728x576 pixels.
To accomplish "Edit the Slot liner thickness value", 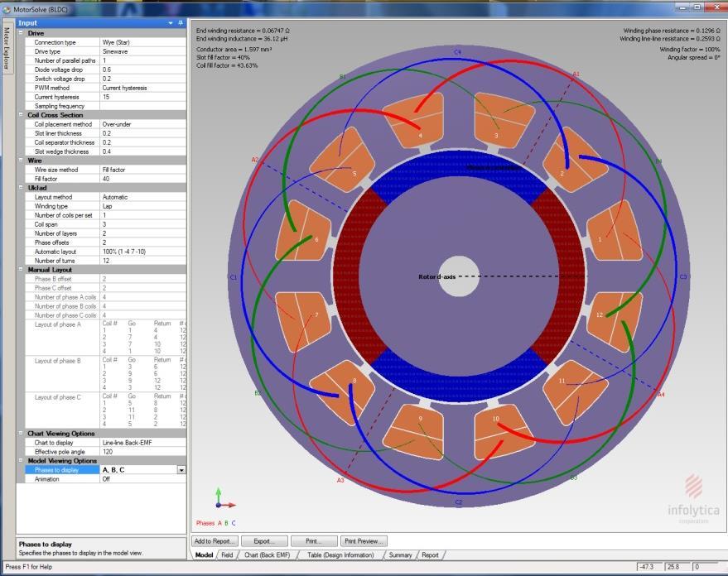I will pos(142,133).
